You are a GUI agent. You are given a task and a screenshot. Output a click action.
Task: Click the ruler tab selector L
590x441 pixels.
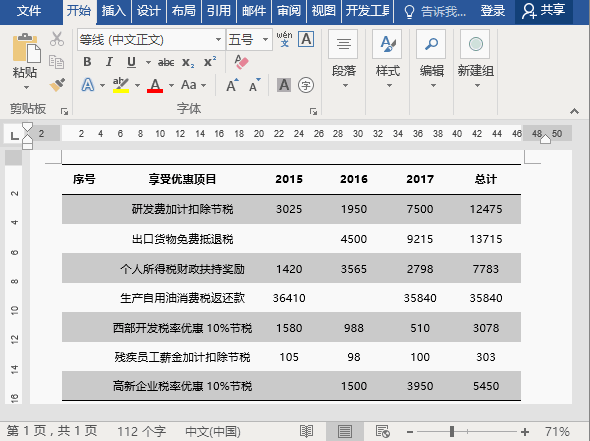click(x=14, y=135)
